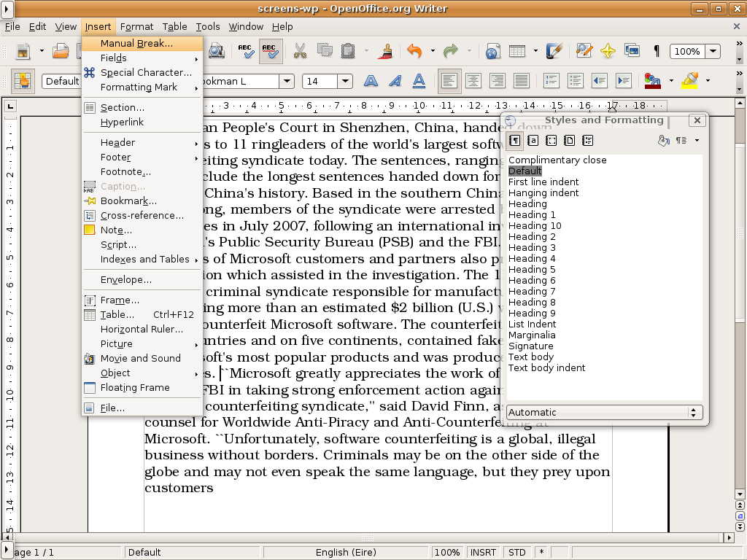Click the Paste clipboard icon
747x560 pixels.
[x=348, y=51]
